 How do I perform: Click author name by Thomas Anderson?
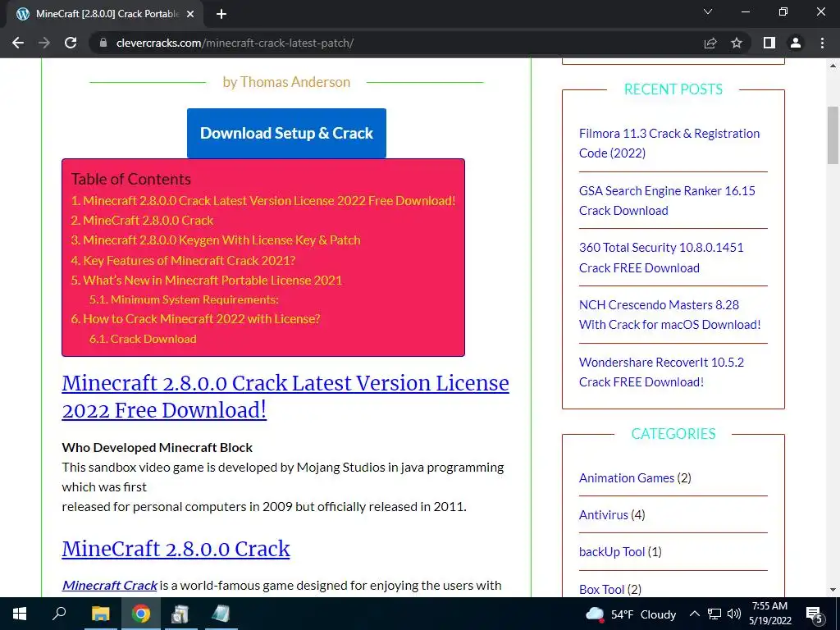click(x=286, y=82)
